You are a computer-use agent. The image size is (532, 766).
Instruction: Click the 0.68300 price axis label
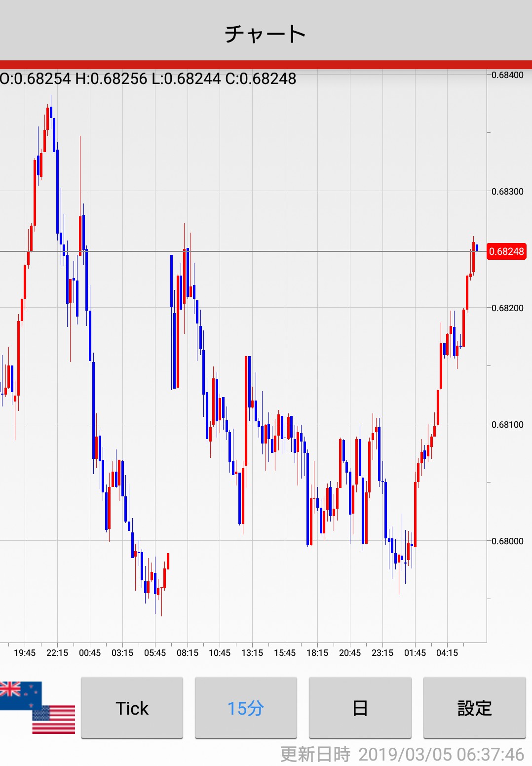(x=507, y=192)
